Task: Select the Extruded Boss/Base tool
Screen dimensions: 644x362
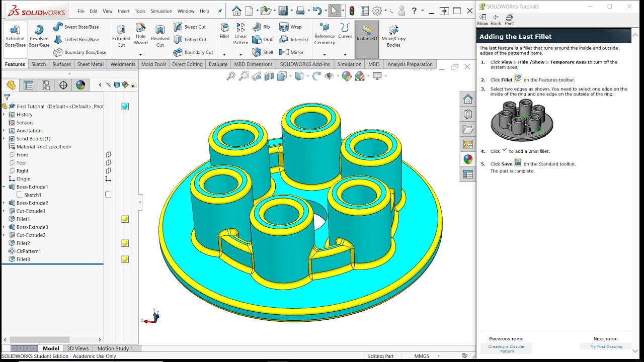Action: 15,36
